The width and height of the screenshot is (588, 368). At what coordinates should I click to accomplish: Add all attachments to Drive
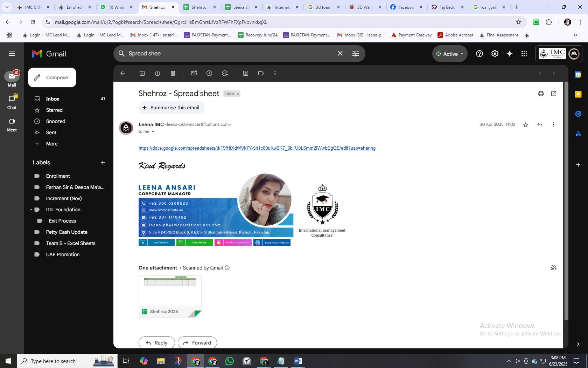click(x=554, y=268)
